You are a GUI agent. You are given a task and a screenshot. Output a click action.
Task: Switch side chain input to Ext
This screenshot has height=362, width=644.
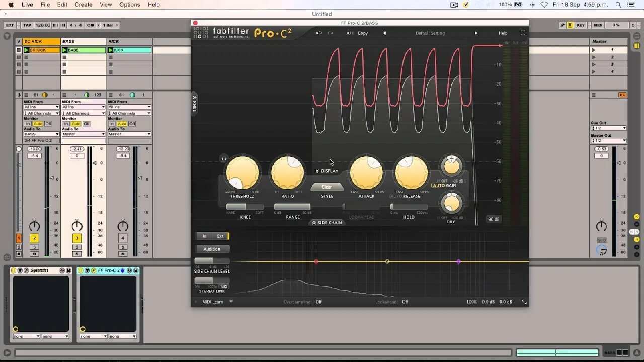pyautogui.click(x=220, y=236)
